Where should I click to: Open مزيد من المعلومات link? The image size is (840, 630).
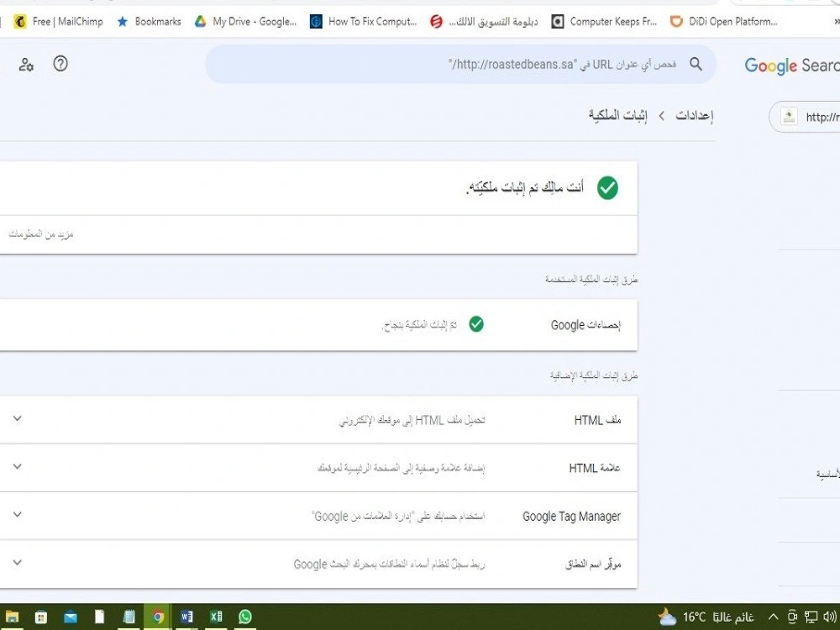click(40, 234)
